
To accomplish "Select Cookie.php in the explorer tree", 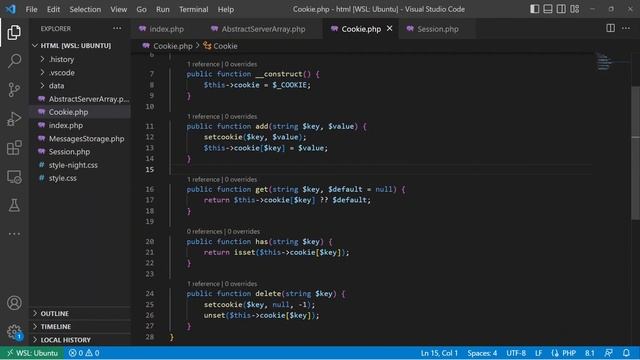I will [80, 112].
